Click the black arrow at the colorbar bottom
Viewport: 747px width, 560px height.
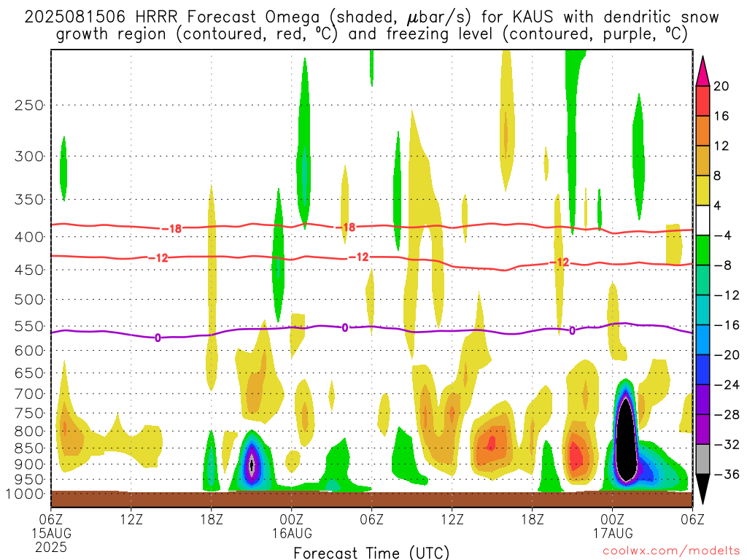coord(703,489)
